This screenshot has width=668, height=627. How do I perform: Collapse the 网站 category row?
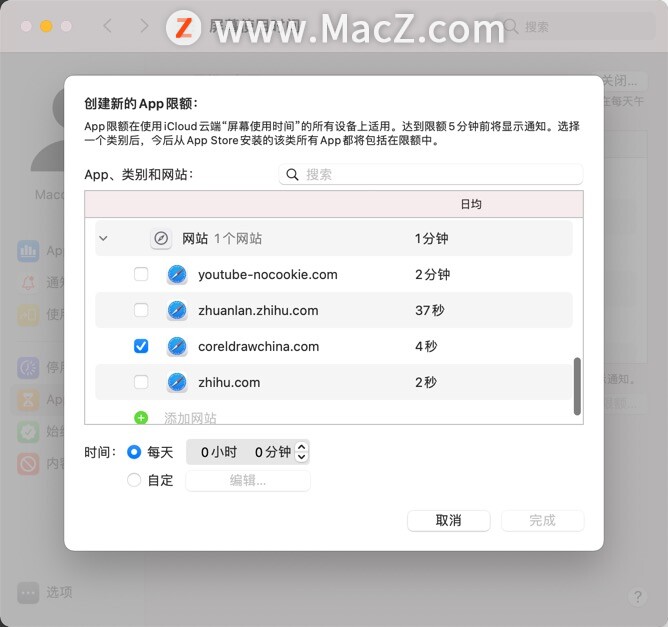[103, 238]
